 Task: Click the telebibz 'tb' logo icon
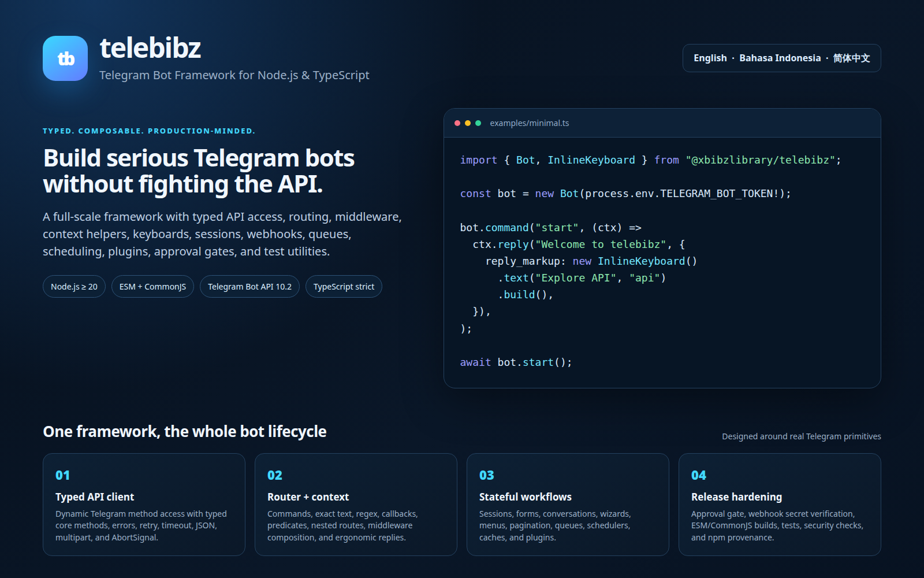[65, 58]
